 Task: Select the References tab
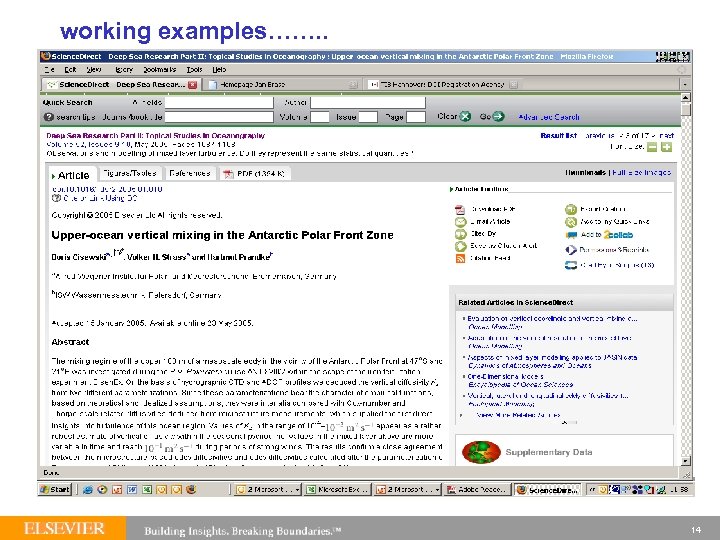click(190, 173)
